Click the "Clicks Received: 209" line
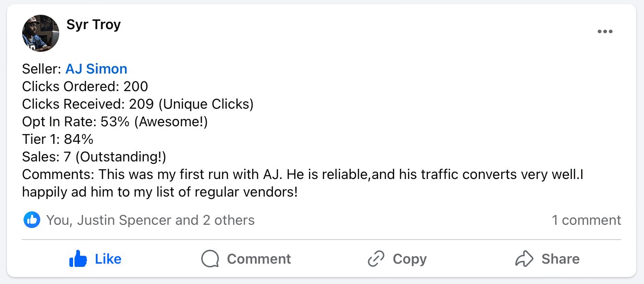 tap(138, 104)
